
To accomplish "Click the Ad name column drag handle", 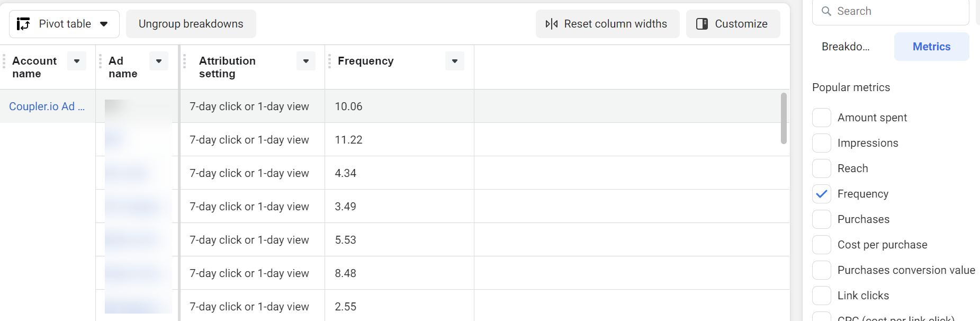I will click(100, 61).
